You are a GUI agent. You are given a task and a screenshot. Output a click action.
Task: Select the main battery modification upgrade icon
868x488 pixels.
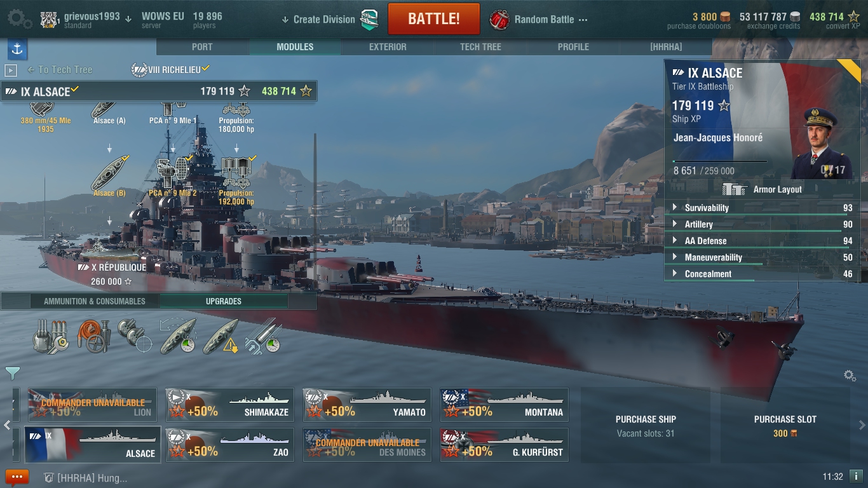coord(50,337)
